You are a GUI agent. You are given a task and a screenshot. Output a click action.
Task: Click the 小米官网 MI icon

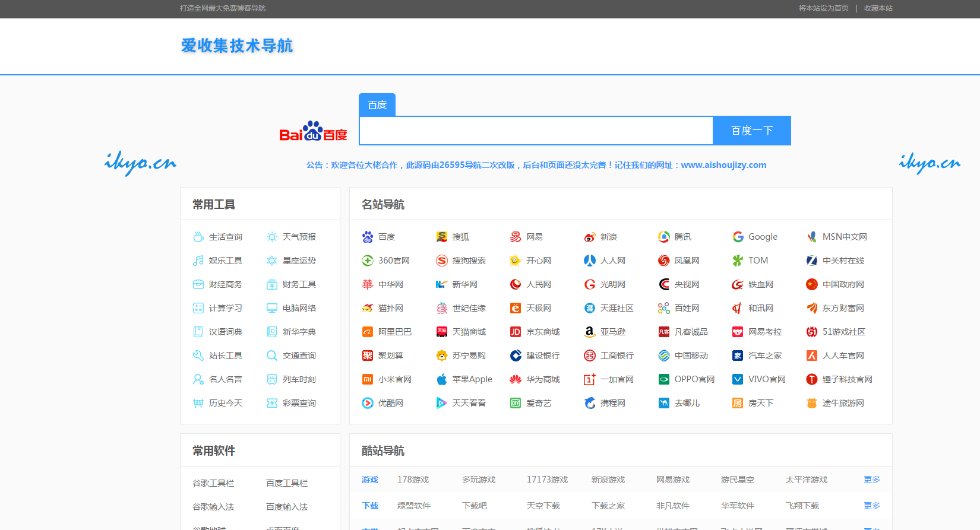coord(368,379)
